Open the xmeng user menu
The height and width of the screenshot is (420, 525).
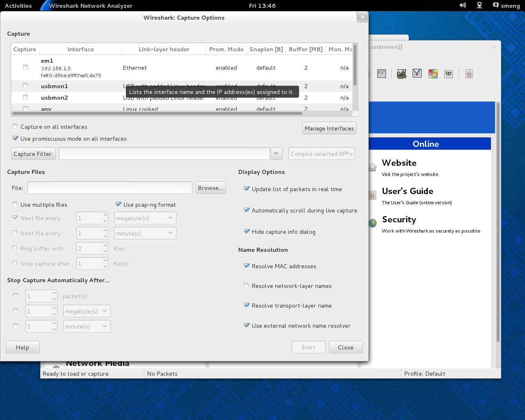coord(507,6)
